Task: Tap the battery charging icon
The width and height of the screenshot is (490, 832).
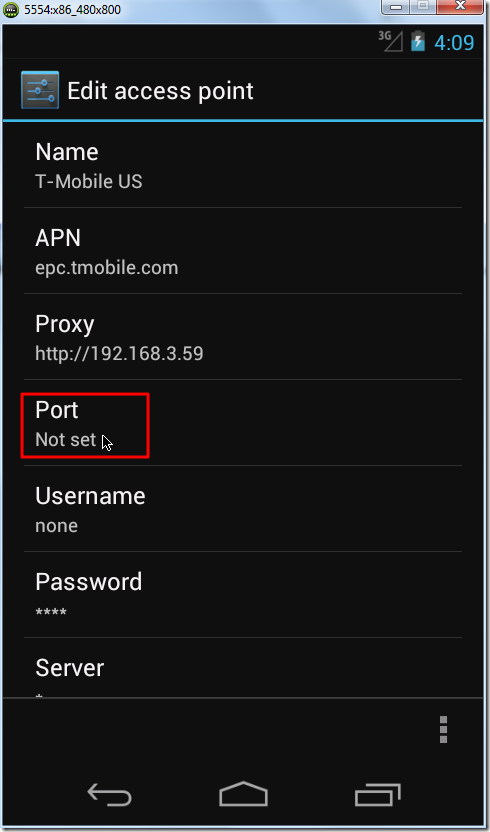Action: (418, 41)
